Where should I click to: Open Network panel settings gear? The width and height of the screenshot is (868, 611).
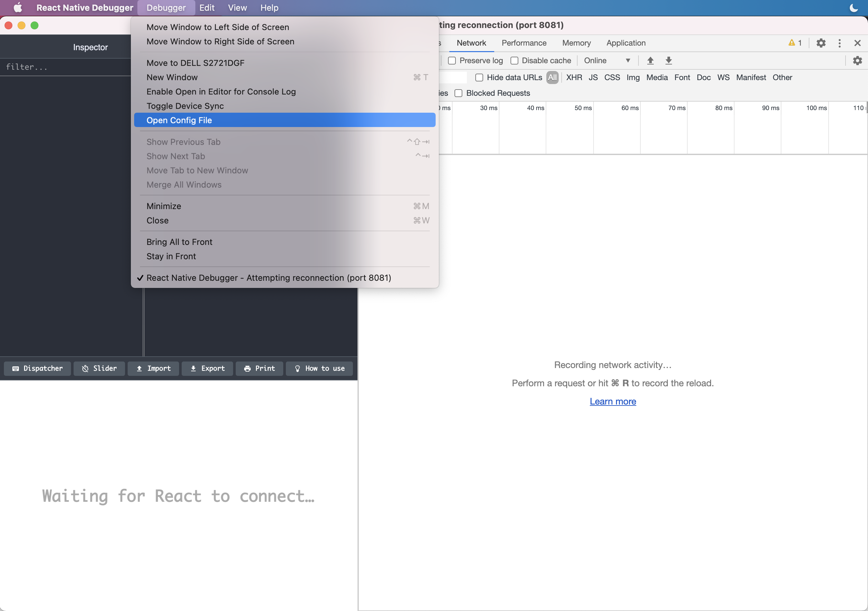pyautogui.click(x=857, y=61)
